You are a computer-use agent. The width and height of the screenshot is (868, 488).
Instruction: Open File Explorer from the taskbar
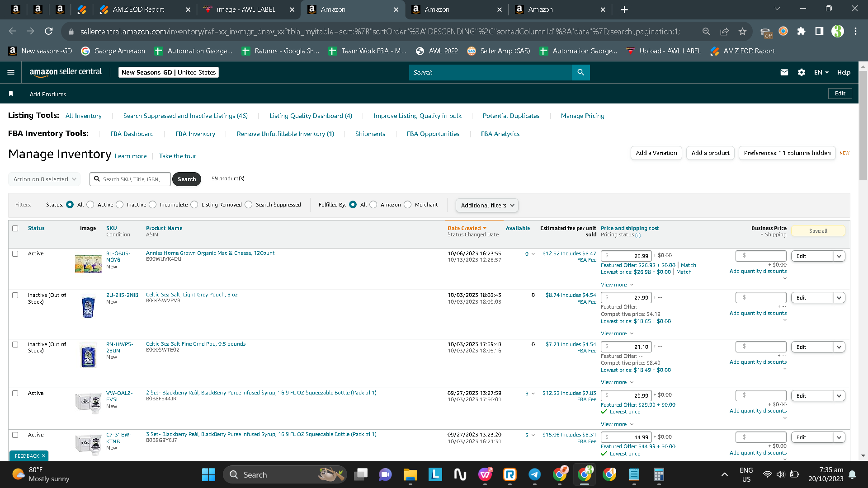[410, 474]
